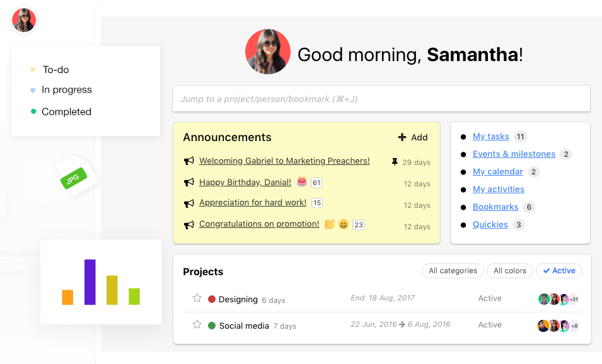This screenshot has height=364, width=602.
Task: Click the plus icon to add announcement
Action: click(402, 137)
